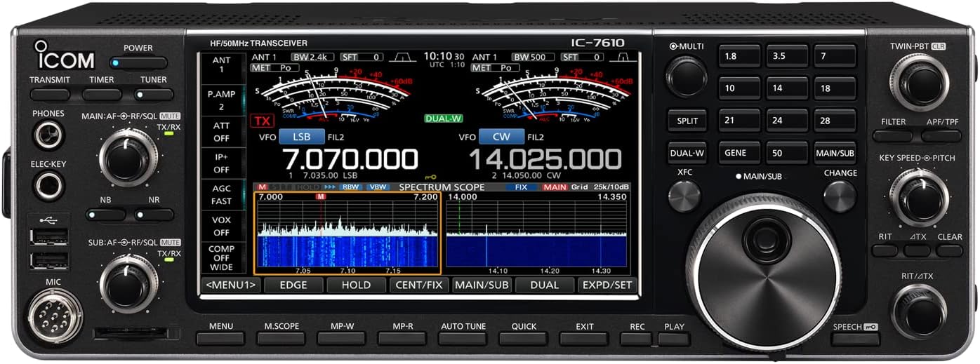The image size is (980, 364).
Task: Toggle the NR noise reduction button
Action: click(x=154, y=215)
